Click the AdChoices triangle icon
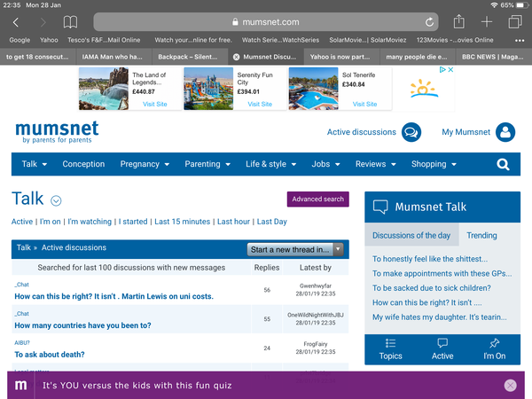Viewport: 532px width, 399px height. [x=442, y=69]
